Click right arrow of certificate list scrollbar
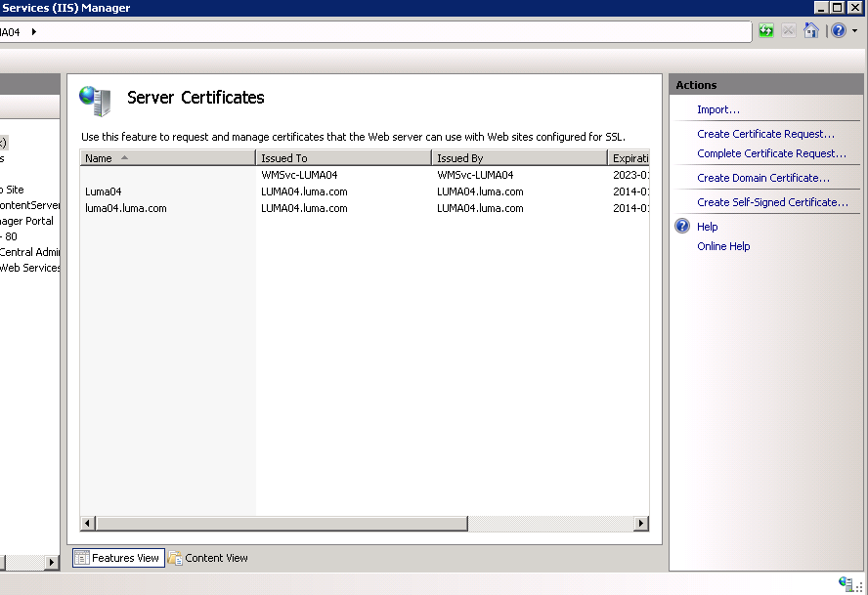 [x=641, y=523]
